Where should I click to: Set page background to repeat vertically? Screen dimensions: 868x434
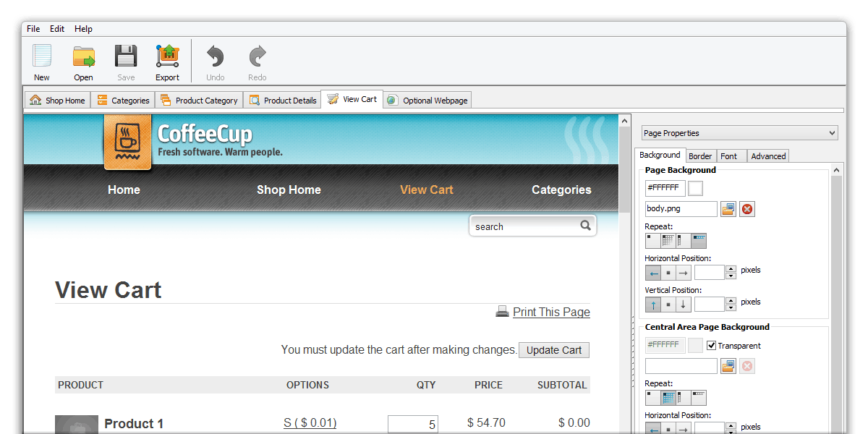684,241
